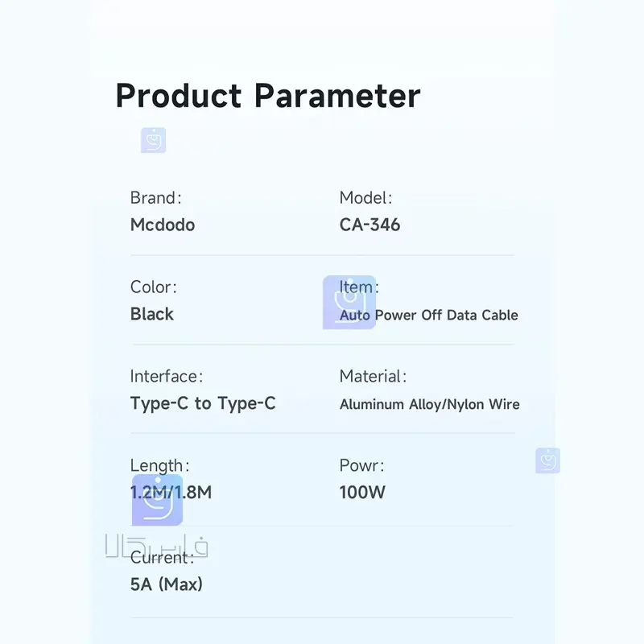Click the 100W power value

click(x=362, y=492)
